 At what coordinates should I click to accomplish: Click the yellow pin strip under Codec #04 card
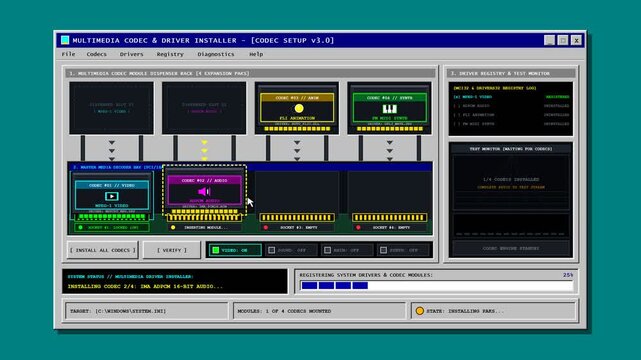click(390, 129)
